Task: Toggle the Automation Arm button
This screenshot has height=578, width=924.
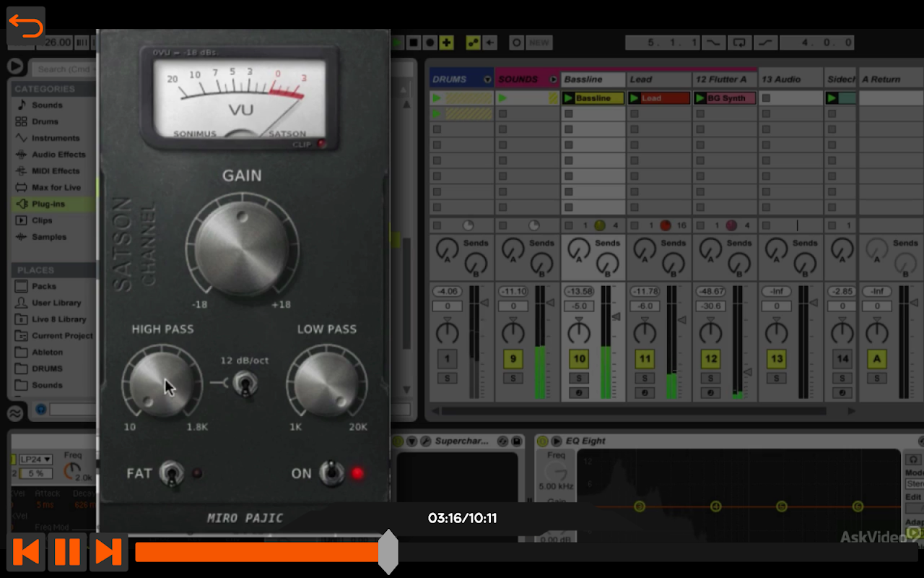Action: (473, 43)
